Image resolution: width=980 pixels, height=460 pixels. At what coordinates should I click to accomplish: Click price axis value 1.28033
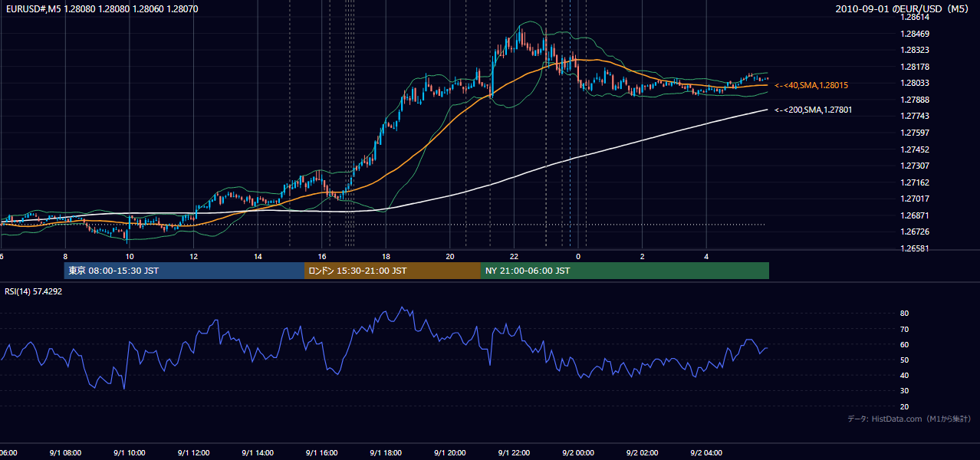(915, 83)
